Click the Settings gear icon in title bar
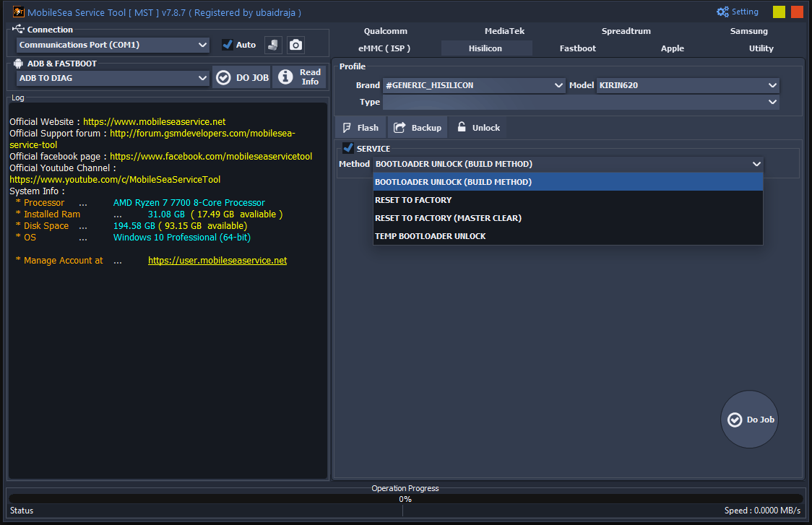 pyautogui.click(x=722, y=11)
